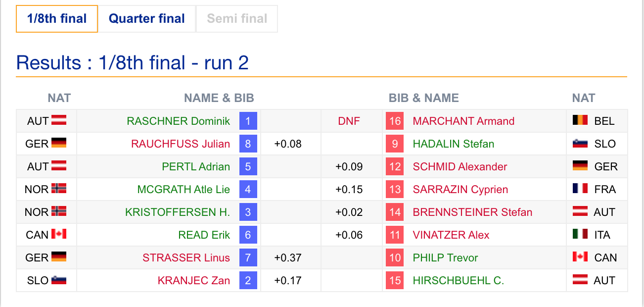The width and height of the screenshot is (644, 307).
Task: Open racer KRISTOFFERSEN H. profile
Action: 178,212
